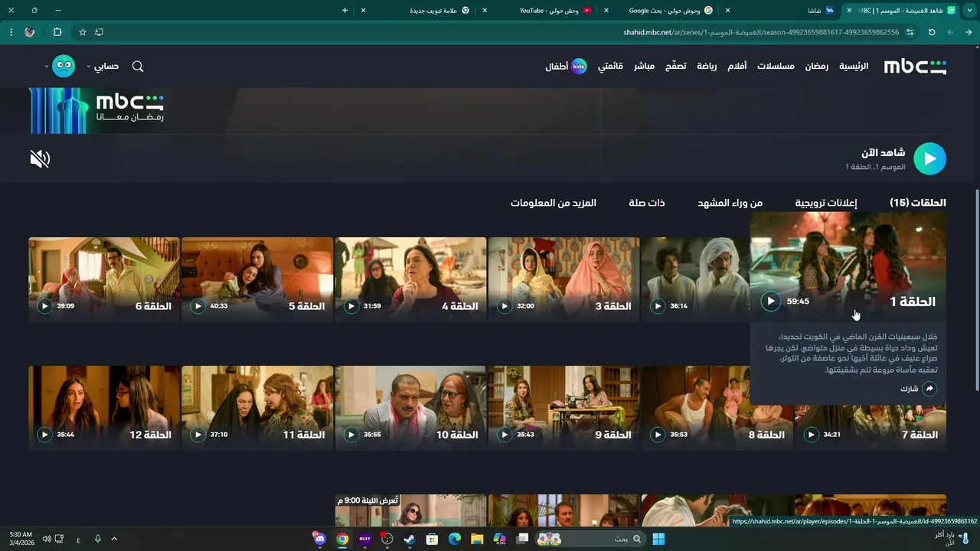Open File Explorer folder in taskbar
The image size is (980, 551).
coord(477,539)
